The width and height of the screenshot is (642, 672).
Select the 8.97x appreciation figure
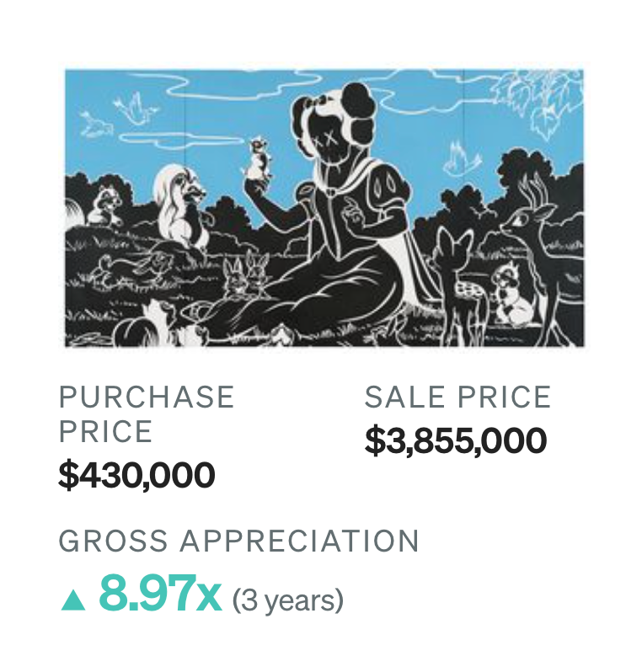[x=160, y=594]
